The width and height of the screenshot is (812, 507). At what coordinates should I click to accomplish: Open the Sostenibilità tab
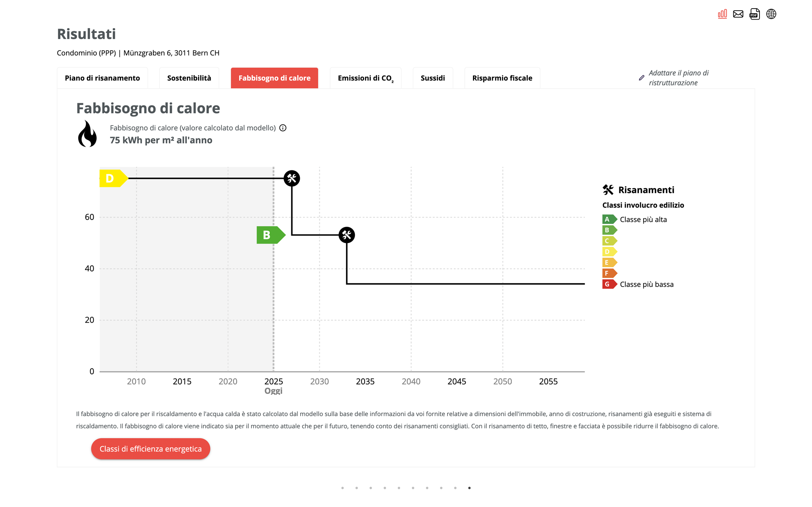(x=189, y=78)
